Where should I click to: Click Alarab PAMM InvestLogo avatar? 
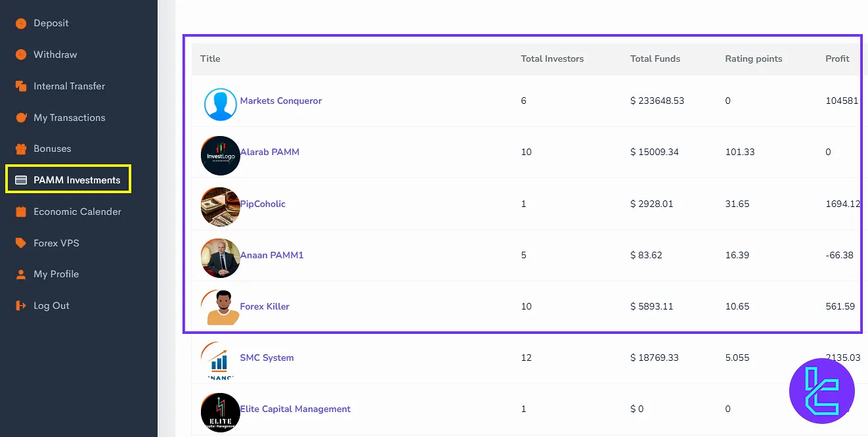point(220,156)
